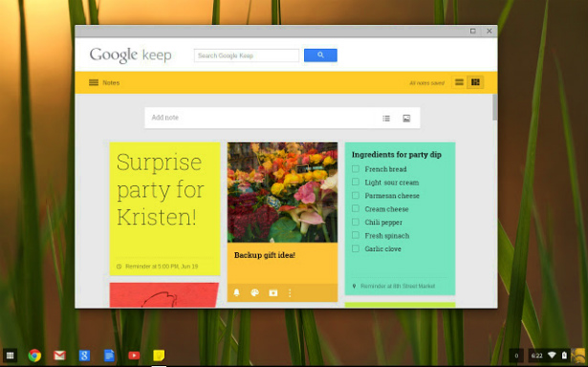
Task: Check off Chili pepper
Action: point(356,222)
